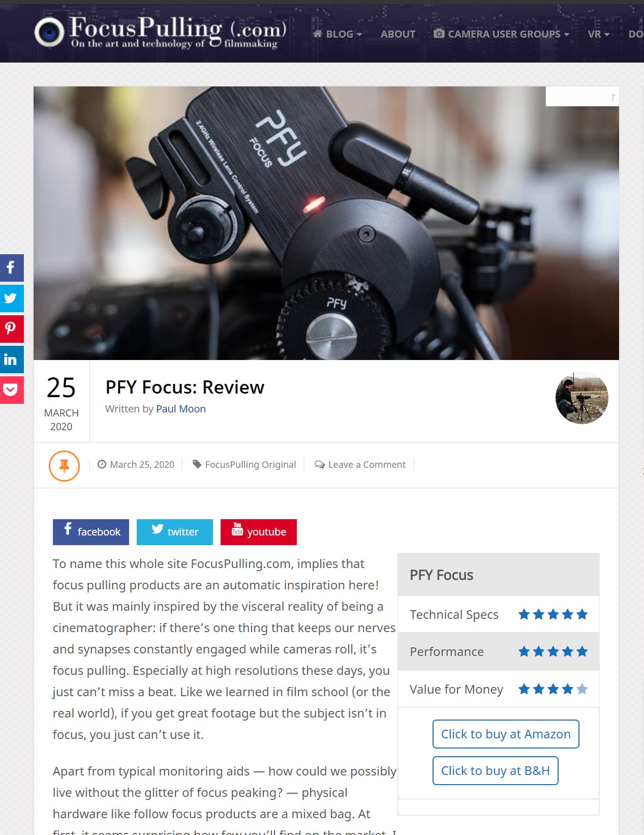Click the FocusPulling eye logo
The width and height of the screenshot is (644, 835).
pos(49,32)
